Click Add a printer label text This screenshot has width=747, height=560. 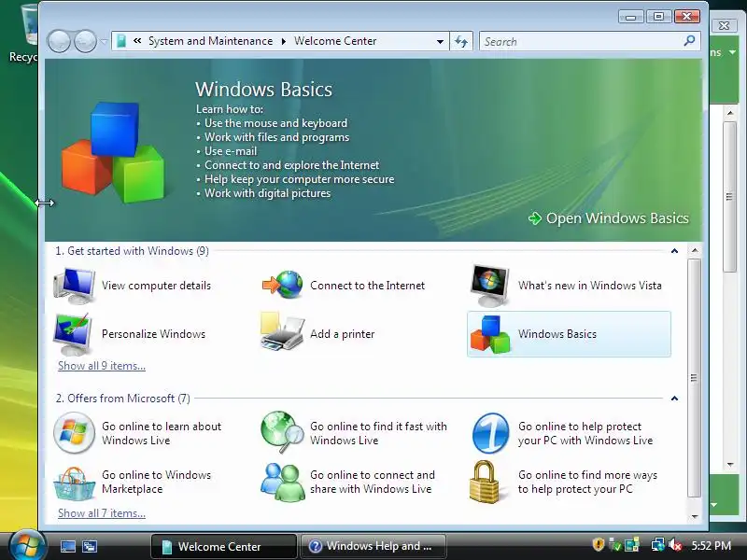[x=342, y=334]
